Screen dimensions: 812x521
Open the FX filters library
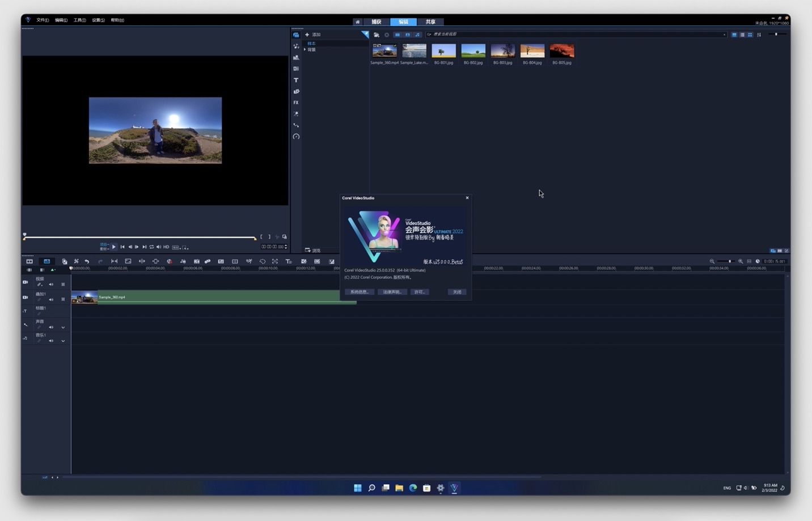(296, 103)
